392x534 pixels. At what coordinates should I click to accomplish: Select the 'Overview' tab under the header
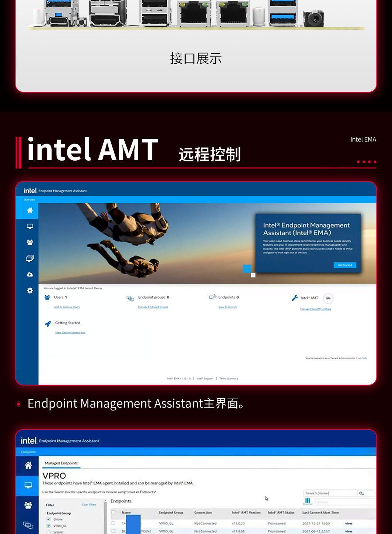point(30,199)
